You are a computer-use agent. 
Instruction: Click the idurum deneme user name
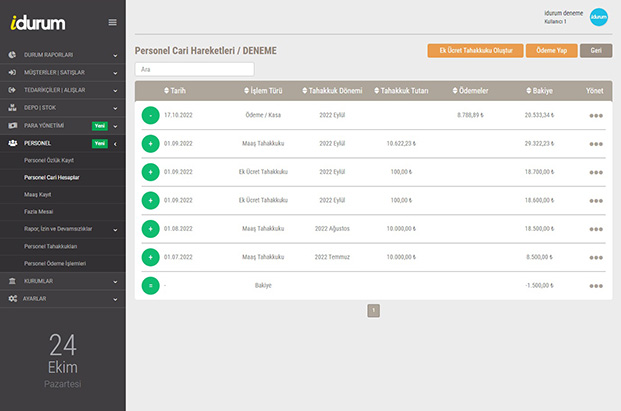[x=564, y=13]
